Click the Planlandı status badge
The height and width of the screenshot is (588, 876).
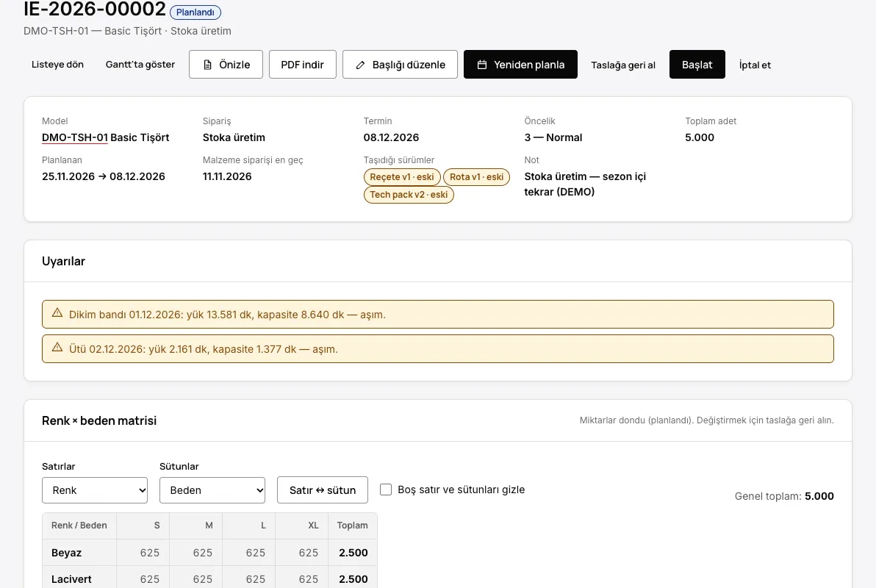tap(195, 12)
